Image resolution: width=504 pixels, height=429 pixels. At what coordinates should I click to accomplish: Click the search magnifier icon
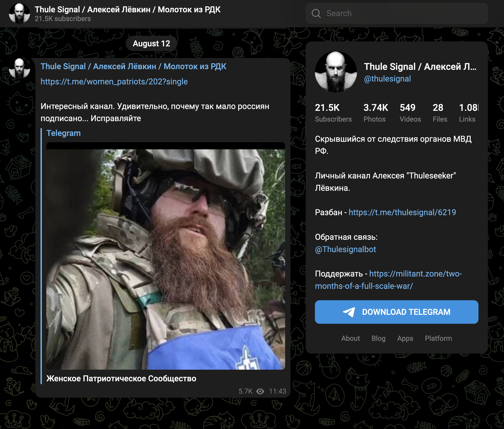(316, 13)
